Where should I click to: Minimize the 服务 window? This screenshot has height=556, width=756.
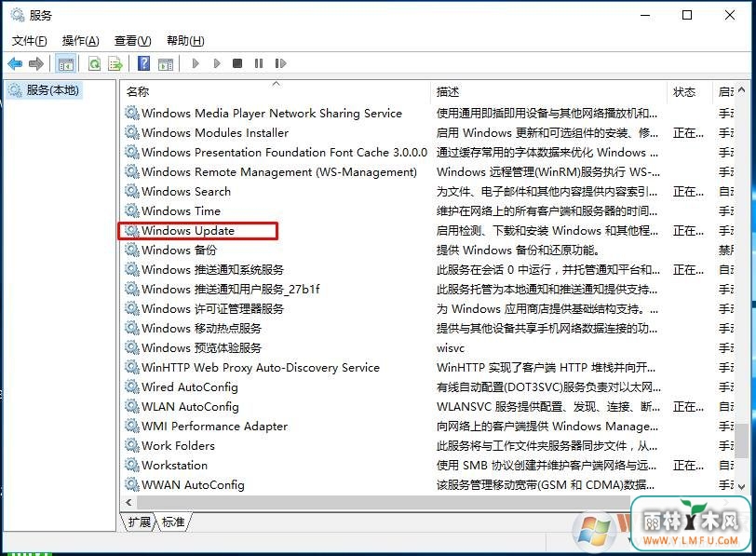coord(645,15)
